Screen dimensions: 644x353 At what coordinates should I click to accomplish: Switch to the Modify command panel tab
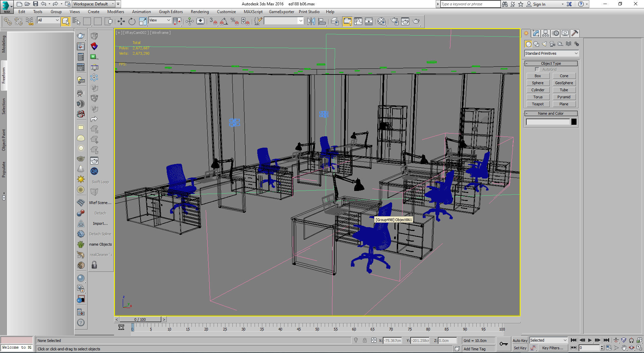536,33
